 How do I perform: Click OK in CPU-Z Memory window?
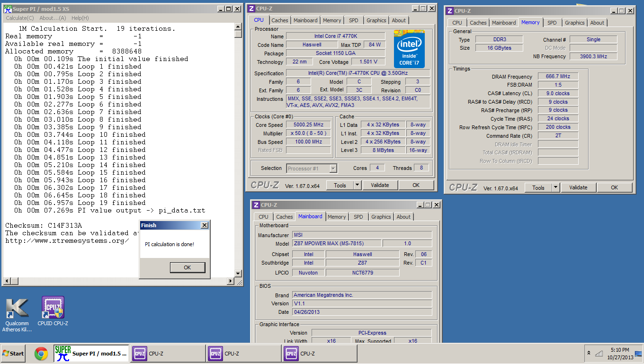click(614, 188)
